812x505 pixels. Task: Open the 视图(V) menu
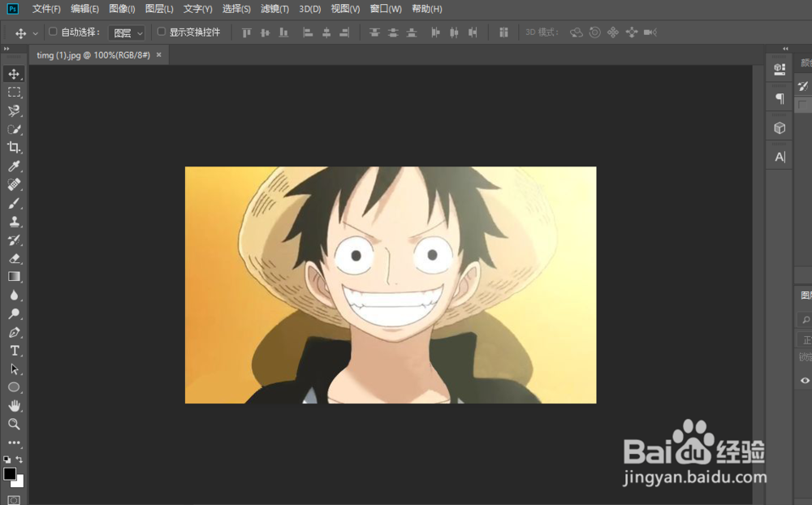(345, 9)
